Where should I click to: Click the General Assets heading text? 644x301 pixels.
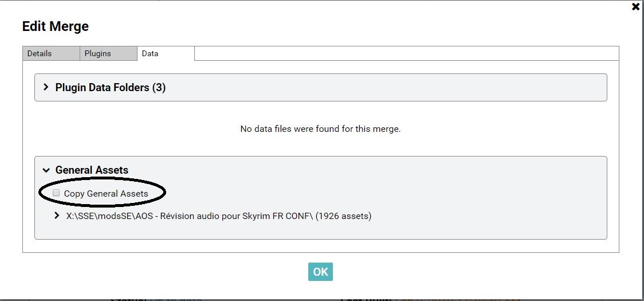[x=92, y=170]
